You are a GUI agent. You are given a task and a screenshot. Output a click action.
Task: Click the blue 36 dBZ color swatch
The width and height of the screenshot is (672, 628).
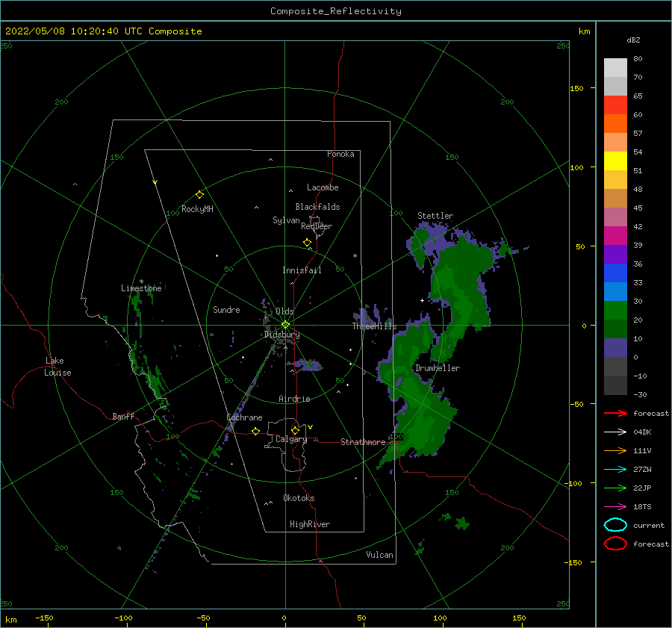click(x=615, y=273)
